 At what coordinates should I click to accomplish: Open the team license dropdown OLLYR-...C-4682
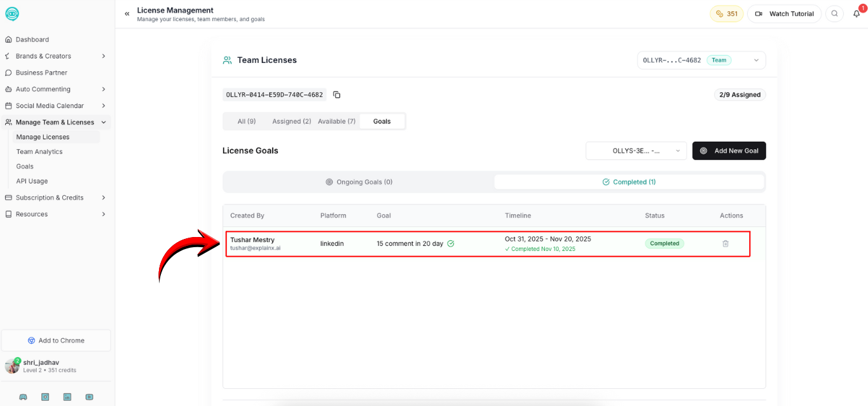701,60
